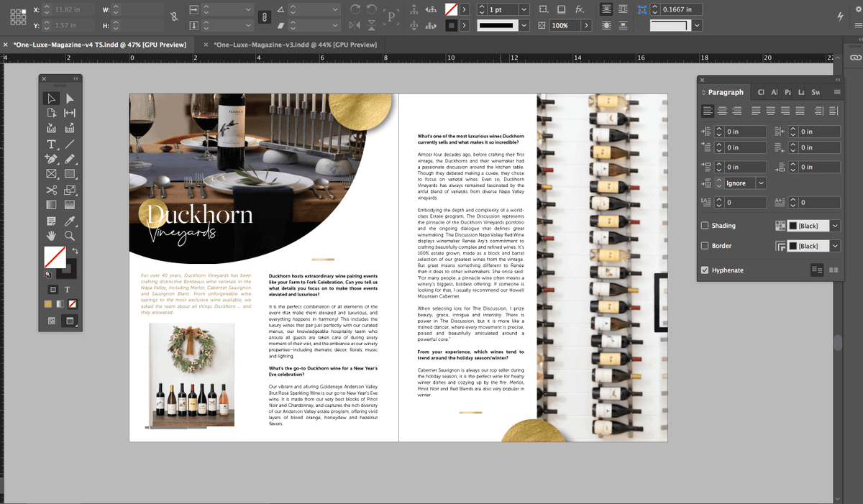This screenshot has height=504, width=863.
Task: Activate the Hand tool
Action: pos(51,236)
